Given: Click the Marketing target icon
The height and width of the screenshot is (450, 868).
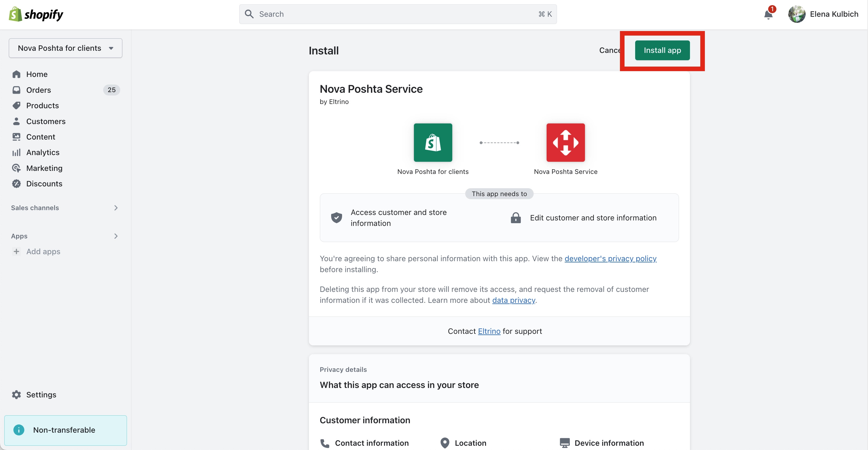Looking at the screenshot, I should click(16, 168).
